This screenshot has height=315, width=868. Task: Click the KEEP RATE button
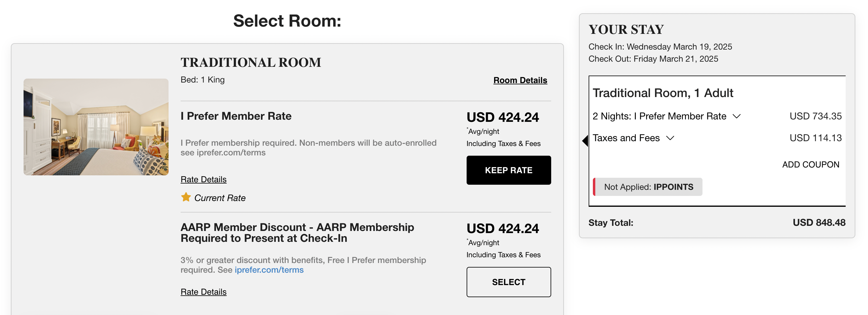[x=509, y=170]
